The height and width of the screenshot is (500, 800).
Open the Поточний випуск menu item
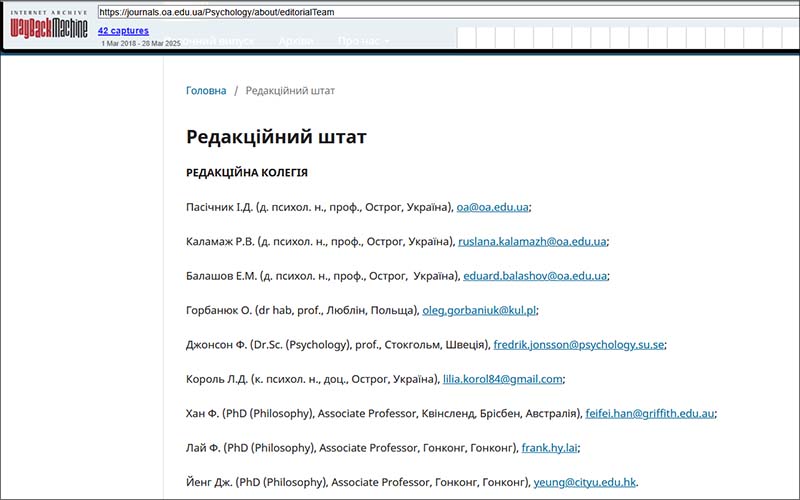point(215,41)
